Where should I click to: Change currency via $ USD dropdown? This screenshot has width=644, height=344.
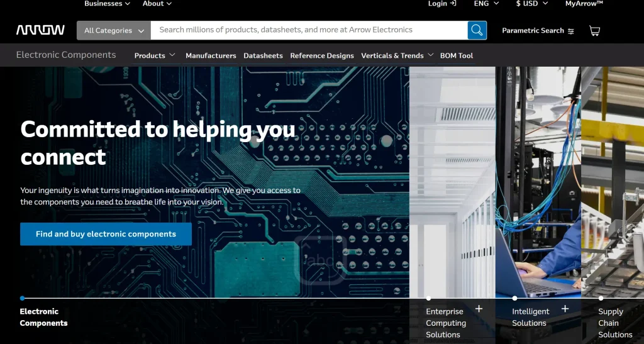click(x=531, y=4)
